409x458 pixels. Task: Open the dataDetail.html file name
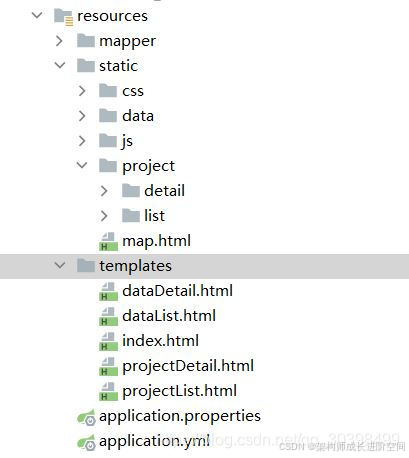click(177, 291)
